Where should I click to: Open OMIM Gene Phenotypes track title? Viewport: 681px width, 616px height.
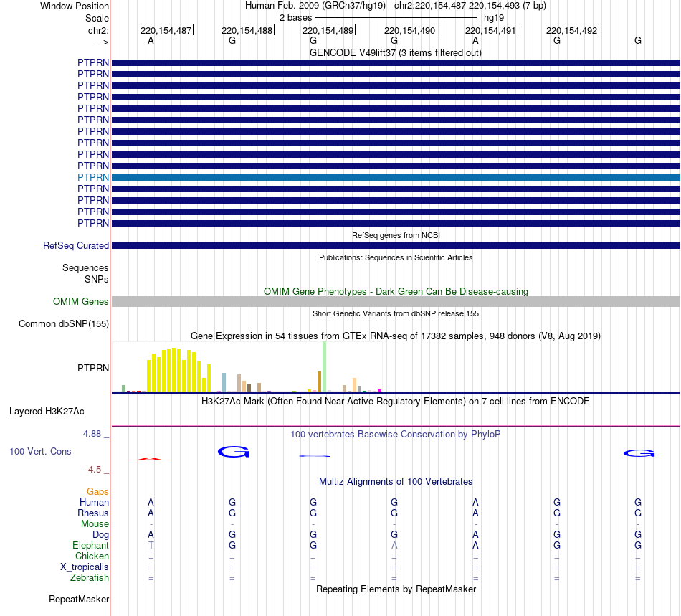pos(396,291)
